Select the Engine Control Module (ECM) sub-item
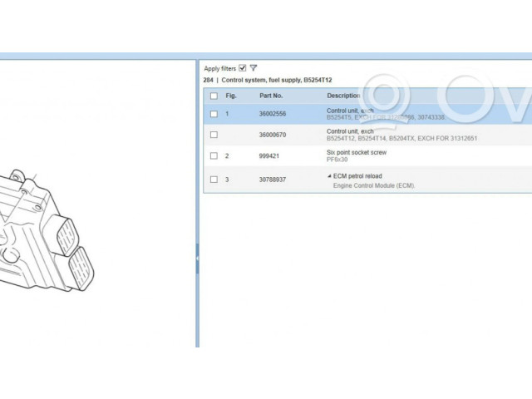The width and height of the screenshot is (532, 399). pos(373,186)
